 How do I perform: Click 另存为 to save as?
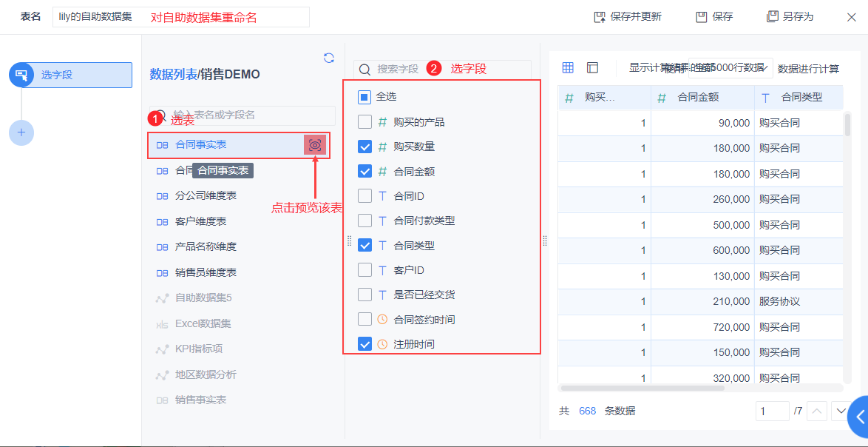pos(790,16)
